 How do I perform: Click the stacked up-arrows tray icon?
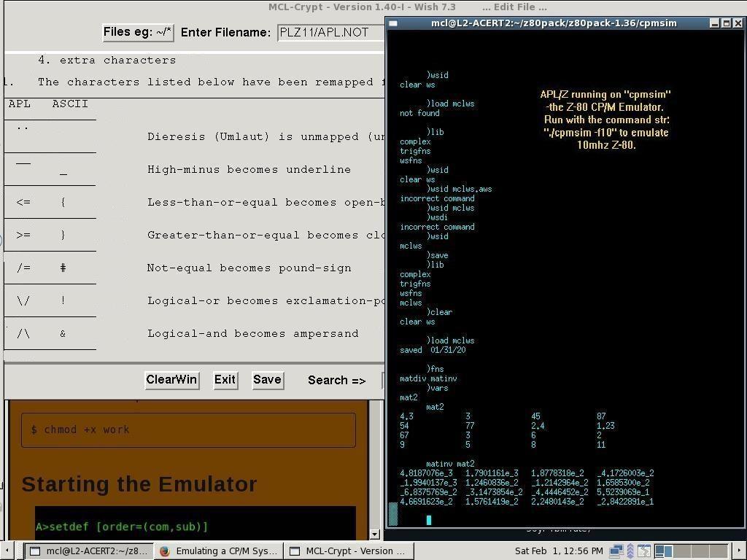click(x=630, y=551)
